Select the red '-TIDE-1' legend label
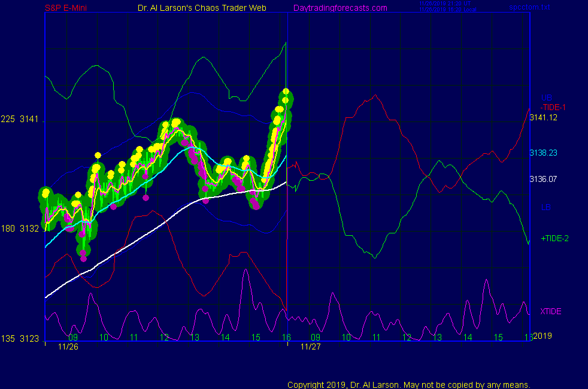Viewport: 588px width, 389px height. 553,108
